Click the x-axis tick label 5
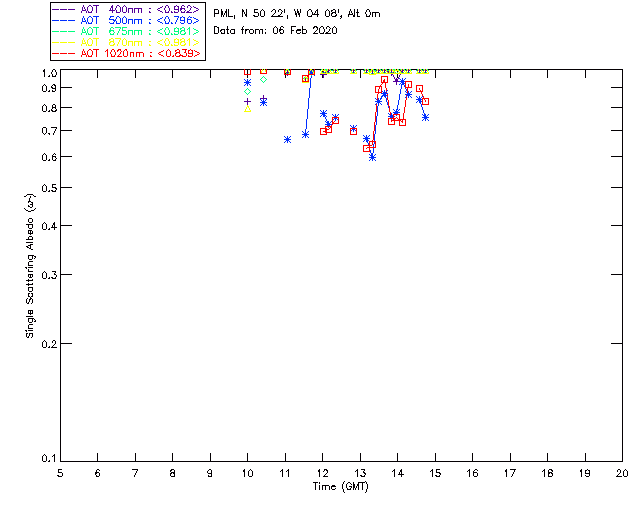The height and width of the screenshot is (512, 640). (60, 473)
